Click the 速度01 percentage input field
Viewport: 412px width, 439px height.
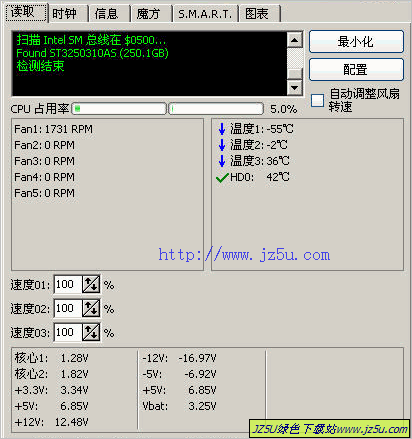pos(68,284)
